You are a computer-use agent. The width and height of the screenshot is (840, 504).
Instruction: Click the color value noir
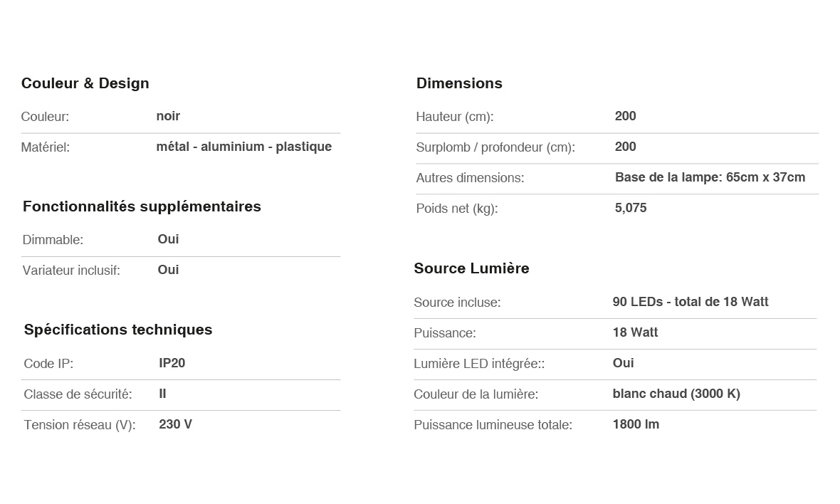point(168,116)
